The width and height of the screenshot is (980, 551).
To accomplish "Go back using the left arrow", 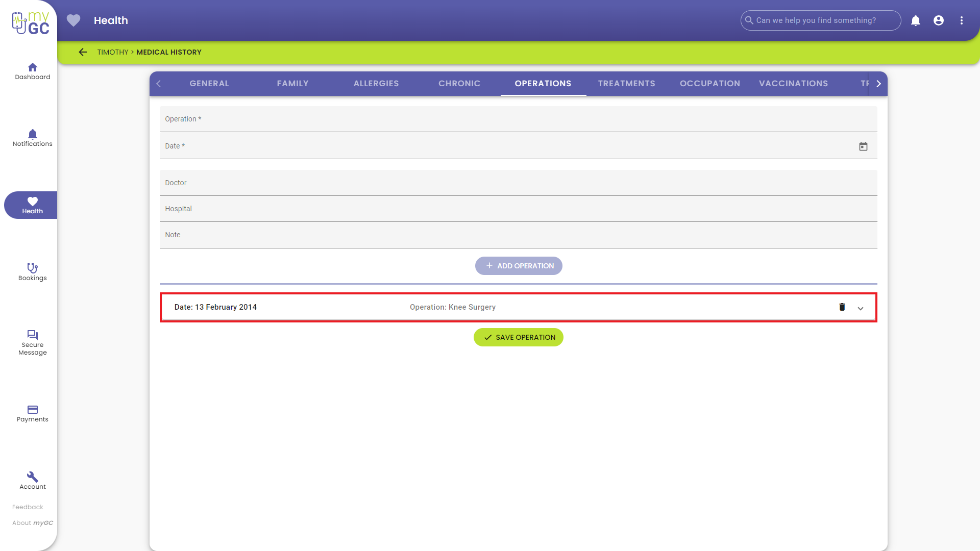I will pyautogui.click(x=83, y=52).
